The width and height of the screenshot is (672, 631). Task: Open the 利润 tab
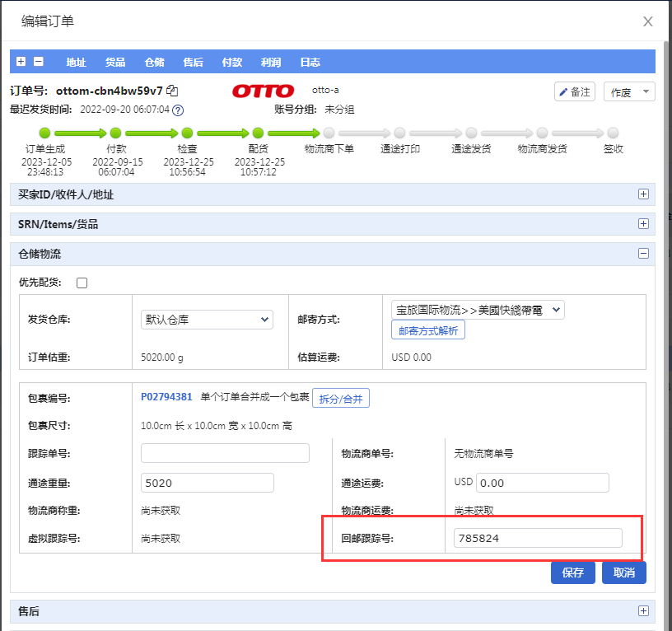[271, 62]
